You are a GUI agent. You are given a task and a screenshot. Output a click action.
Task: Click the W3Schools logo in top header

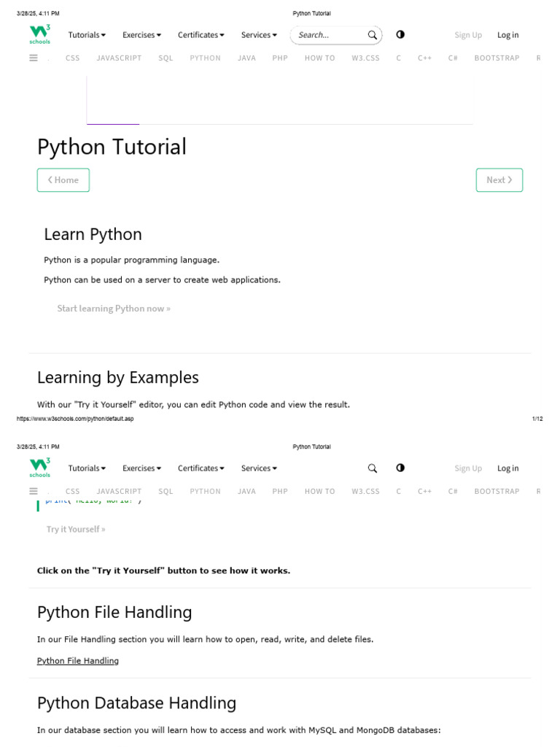coord(39,35)
